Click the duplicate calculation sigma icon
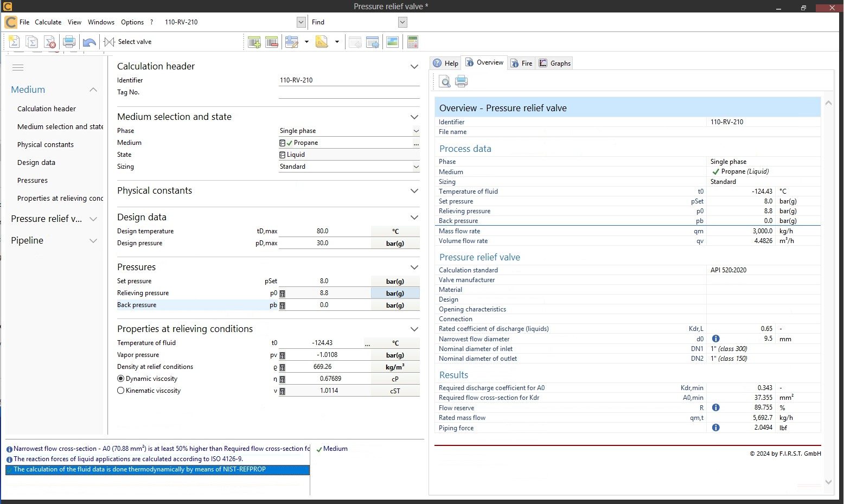 click(32, 42)
